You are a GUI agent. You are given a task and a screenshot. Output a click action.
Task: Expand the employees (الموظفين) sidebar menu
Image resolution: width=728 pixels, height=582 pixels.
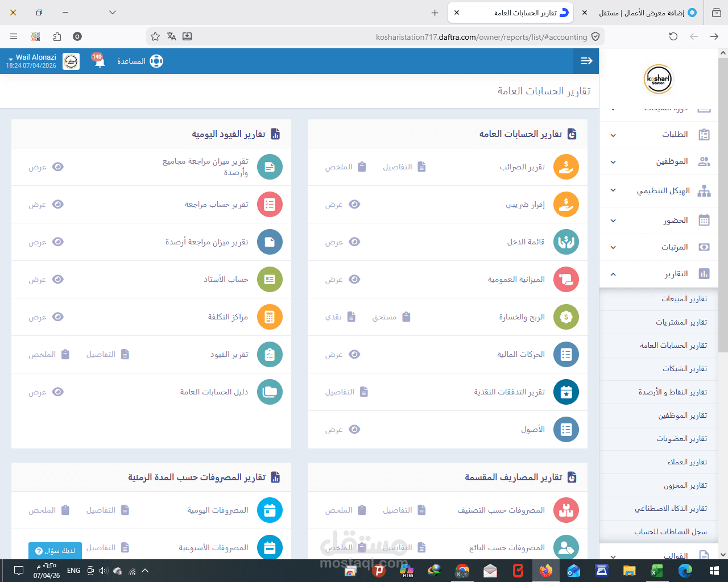659,161
